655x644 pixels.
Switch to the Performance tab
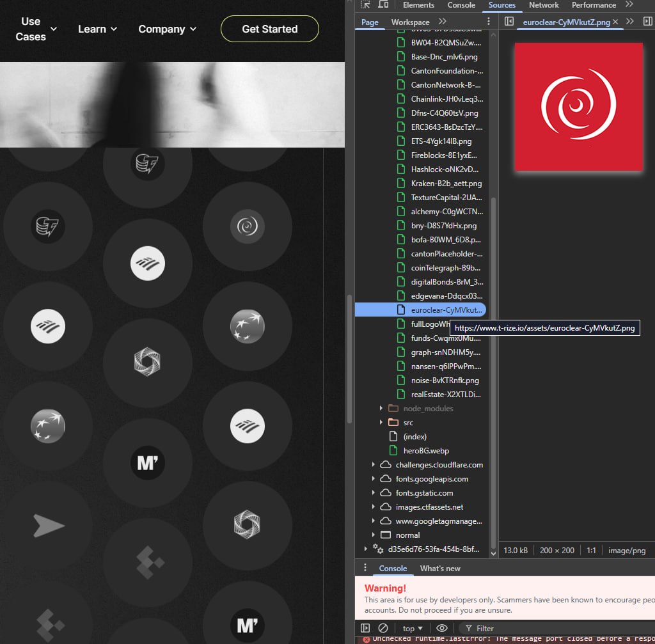click(x=594, y=5)
